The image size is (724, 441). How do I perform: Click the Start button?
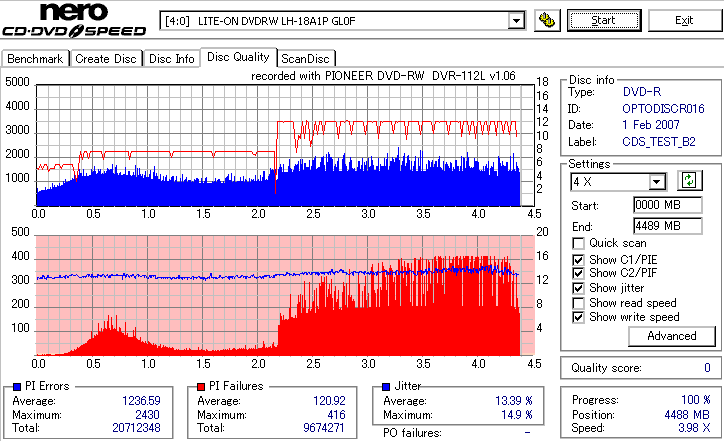604,21
